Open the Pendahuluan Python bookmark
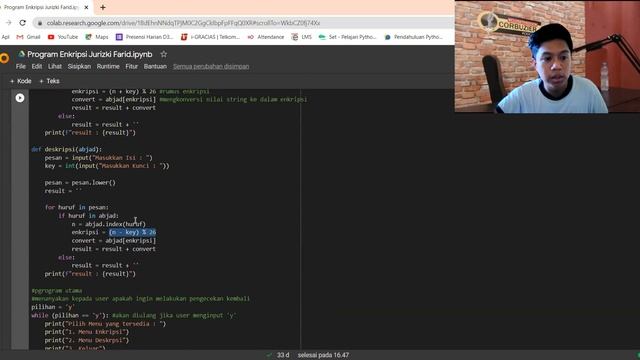Viewport: 640px width, 360px height. [x=413, y=37]
